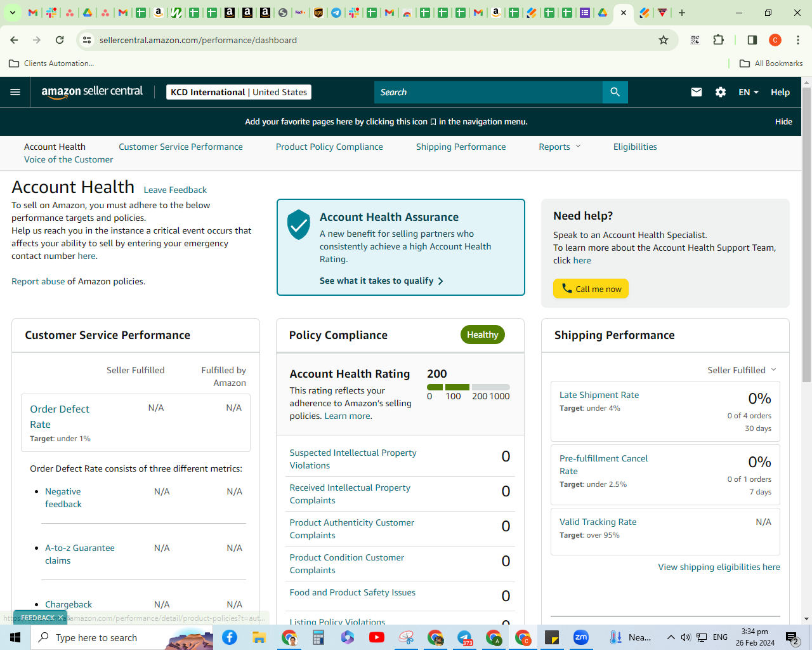Open Telegram from the taskbar
Image resolution: width=812 pixels, height=650 pixels.
tap(464, 637)
